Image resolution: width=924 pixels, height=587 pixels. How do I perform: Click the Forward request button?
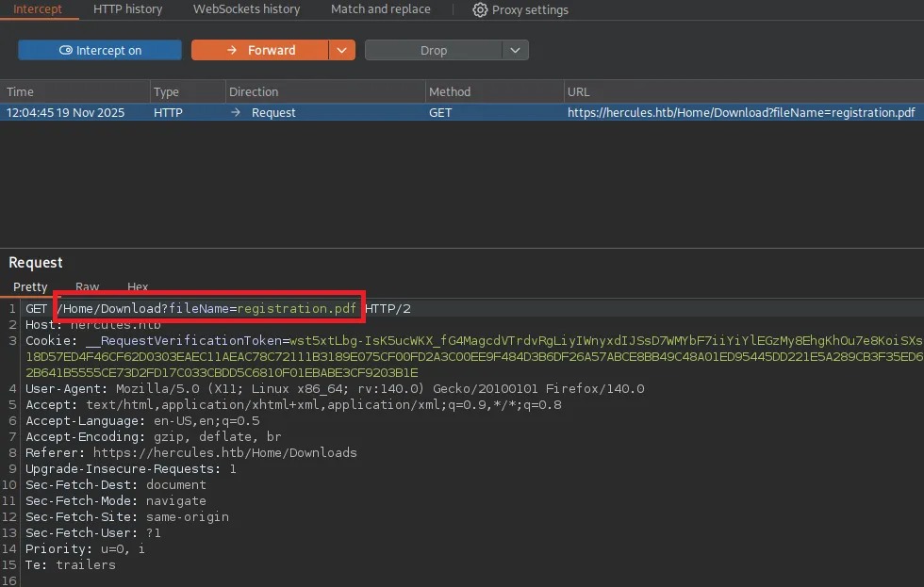coord(260,50)
